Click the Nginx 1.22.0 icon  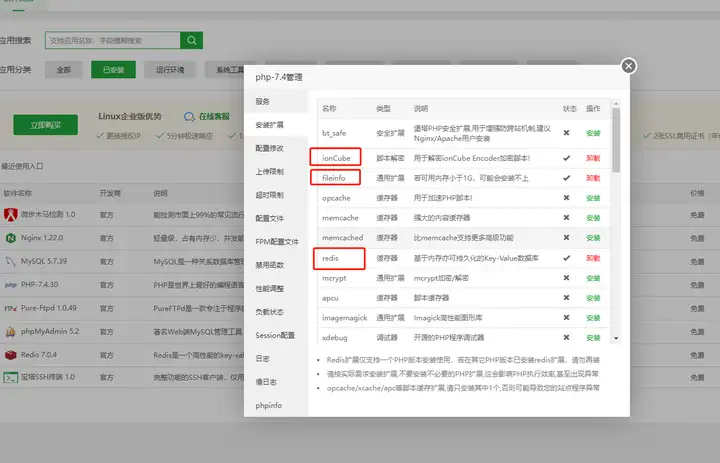click(x=11, y=238)
